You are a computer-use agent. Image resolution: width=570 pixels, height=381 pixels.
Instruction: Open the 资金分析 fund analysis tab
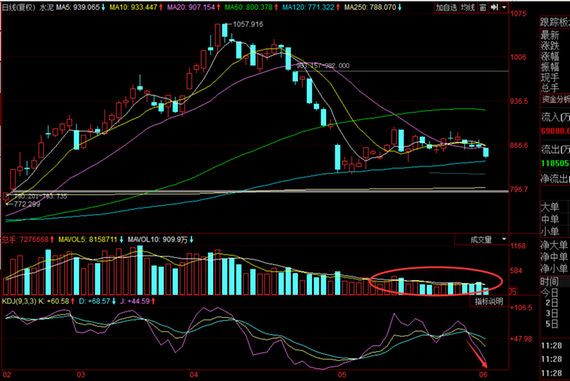point(555,100)
